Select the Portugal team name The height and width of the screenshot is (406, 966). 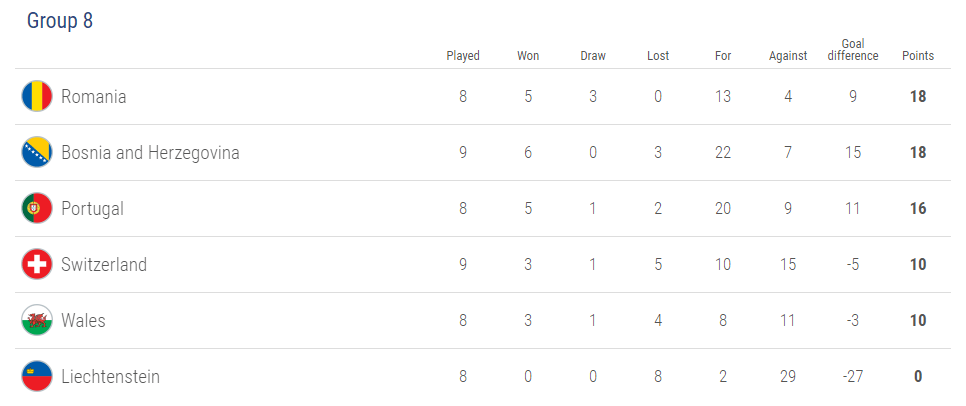pyautogui.click(x=92, y=209)
